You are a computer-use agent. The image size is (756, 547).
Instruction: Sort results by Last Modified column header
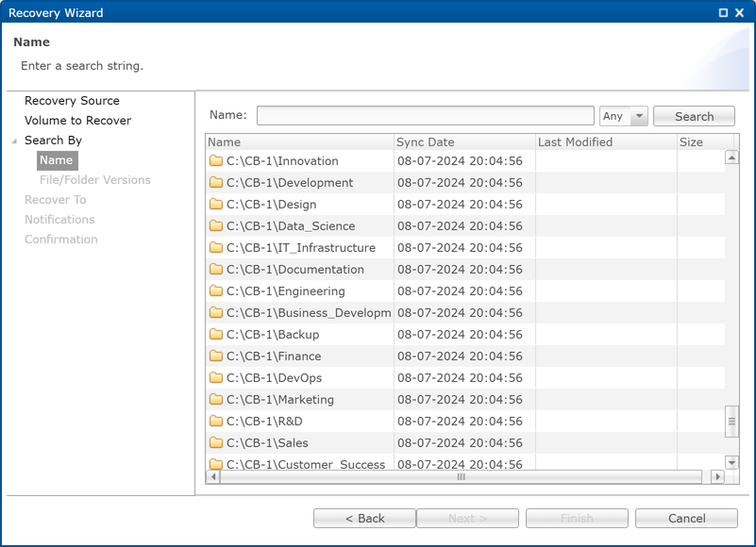pos(606,142)
